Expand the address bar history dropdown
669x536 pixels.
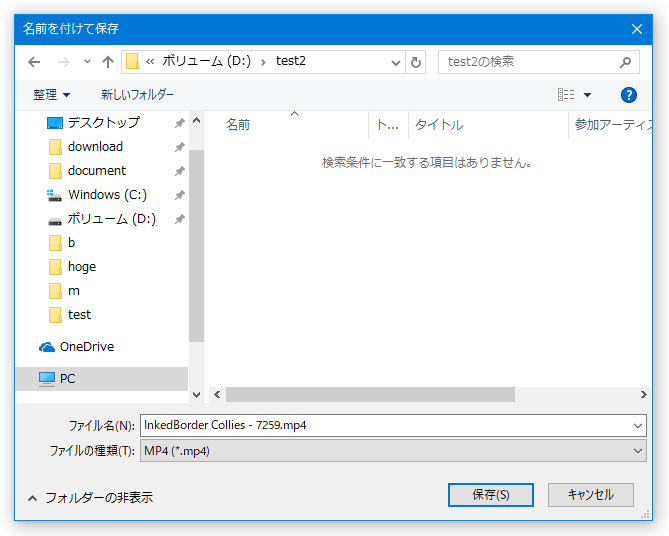pyautogui.click(x=396, y=63)
